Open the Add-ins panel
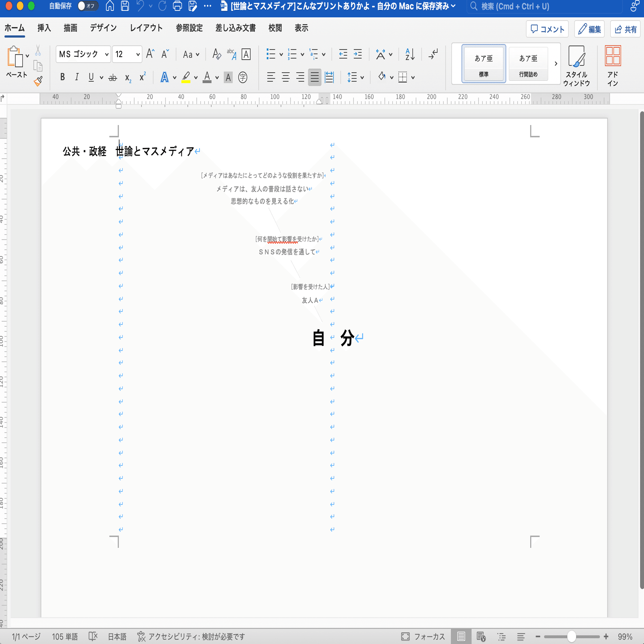Screen dimensions: 644x644 pos(613,66)
